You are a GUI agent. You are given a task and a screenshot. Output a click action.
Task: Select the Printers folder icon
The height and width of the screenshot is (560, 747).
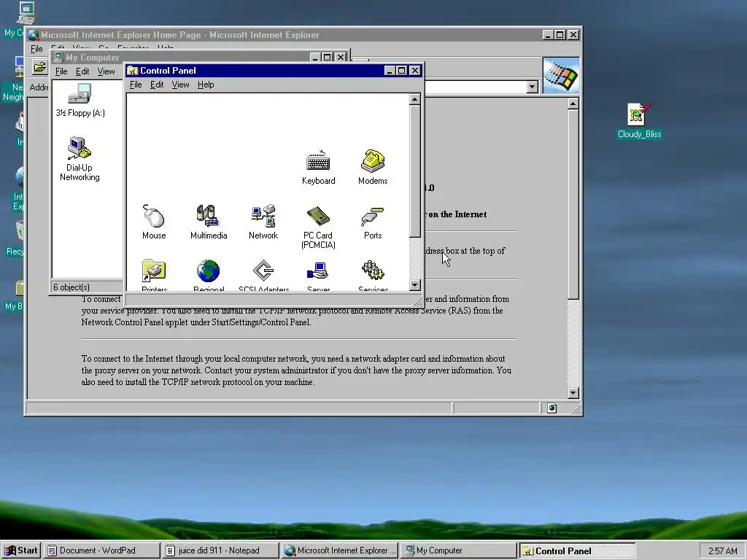(154, 275)
